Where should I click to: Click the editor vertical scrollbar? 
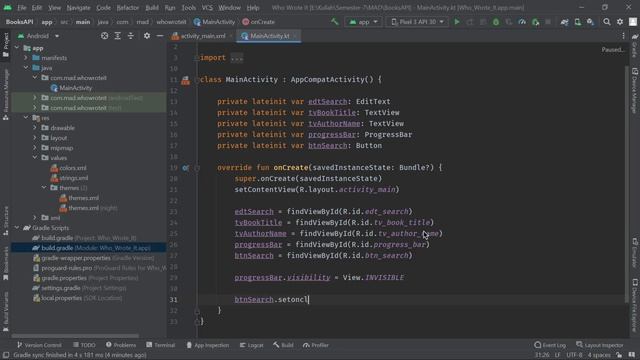coord(627,184)
